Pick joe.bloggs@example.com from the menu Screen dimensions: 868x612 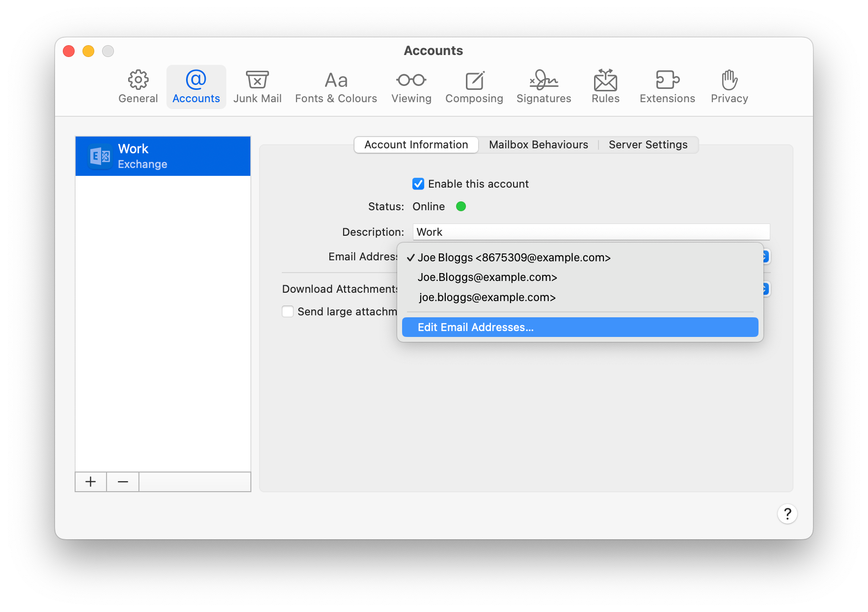(x=487, y=297)
